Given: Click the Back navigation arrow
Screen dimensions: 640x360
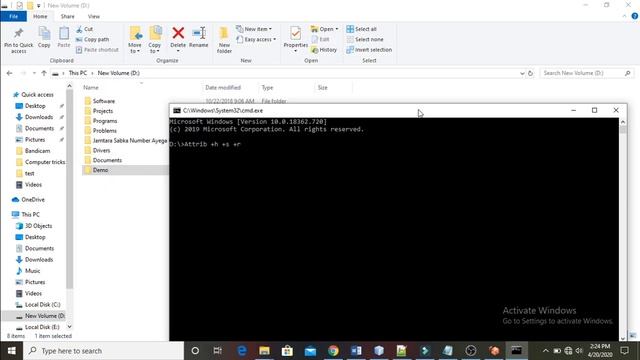Looking at the screenshot, I should coord(9,73).
